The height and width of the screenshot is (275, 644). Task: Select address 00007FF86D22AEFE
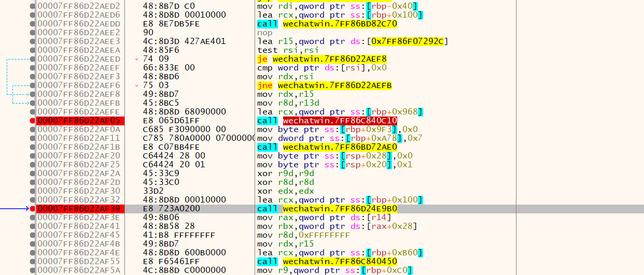78,112
